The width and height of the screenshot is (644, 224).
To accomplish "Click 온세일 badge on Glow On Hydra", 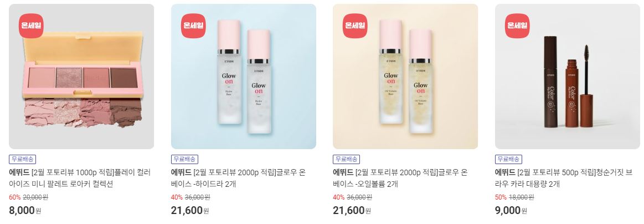I will (x=193, y=26).
